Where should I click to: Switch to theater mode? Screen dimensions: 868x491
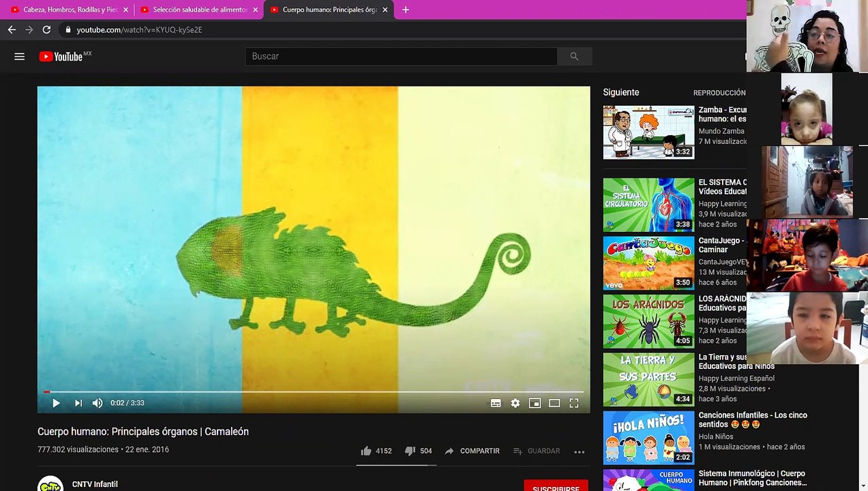pos(554,403)
